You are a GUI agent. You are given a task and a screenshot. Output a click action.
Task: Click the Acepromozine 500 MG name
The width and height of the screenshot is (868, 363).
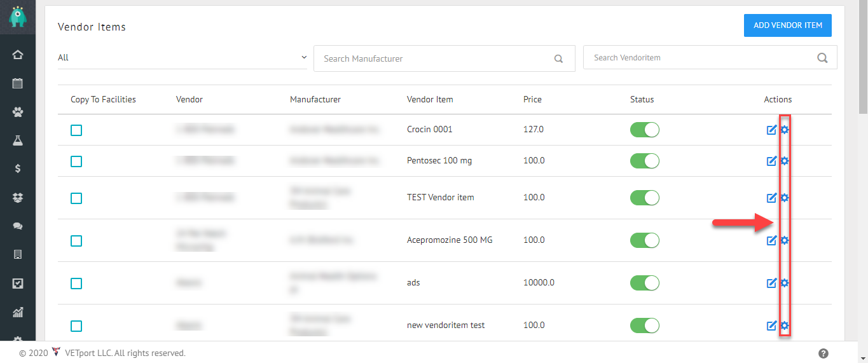tap(450, 240)
